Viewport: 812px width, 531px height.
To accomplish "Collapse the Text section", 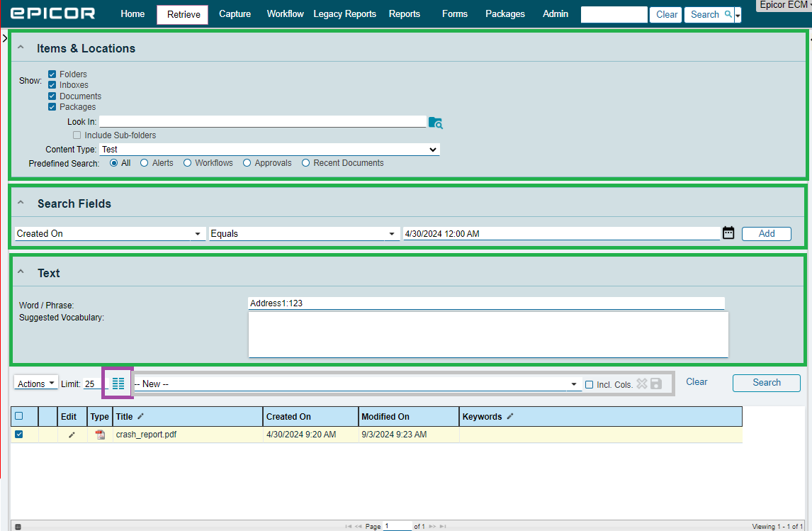I will pos(21,272).
